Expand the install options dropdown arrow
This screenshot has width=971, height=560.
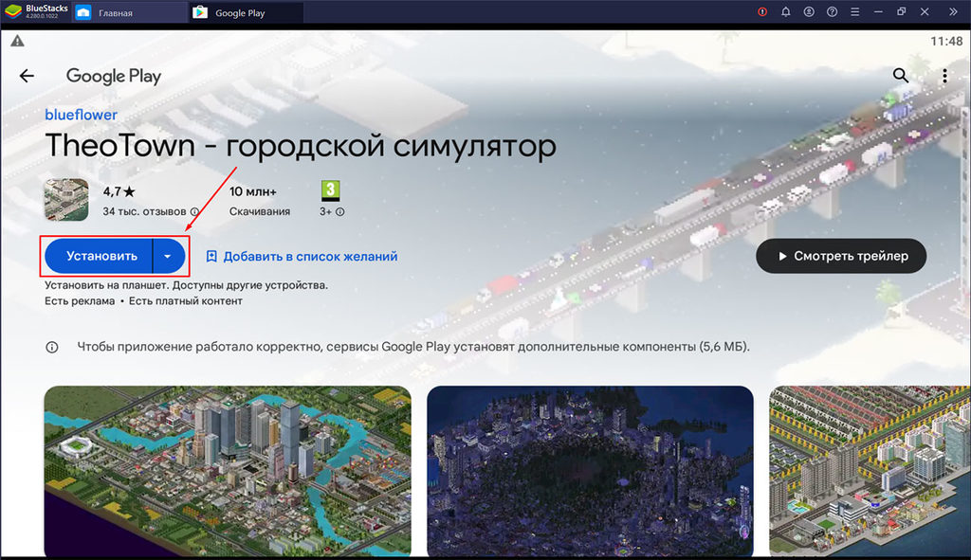(169, 256)
